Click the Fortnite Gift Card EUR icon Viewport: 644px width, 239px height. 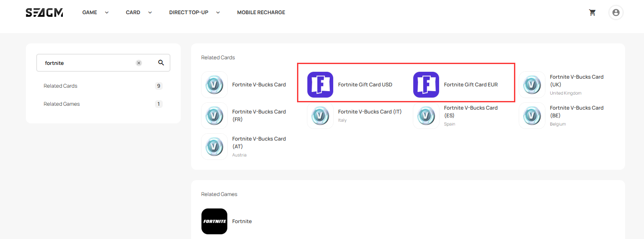tap(426, 85)
